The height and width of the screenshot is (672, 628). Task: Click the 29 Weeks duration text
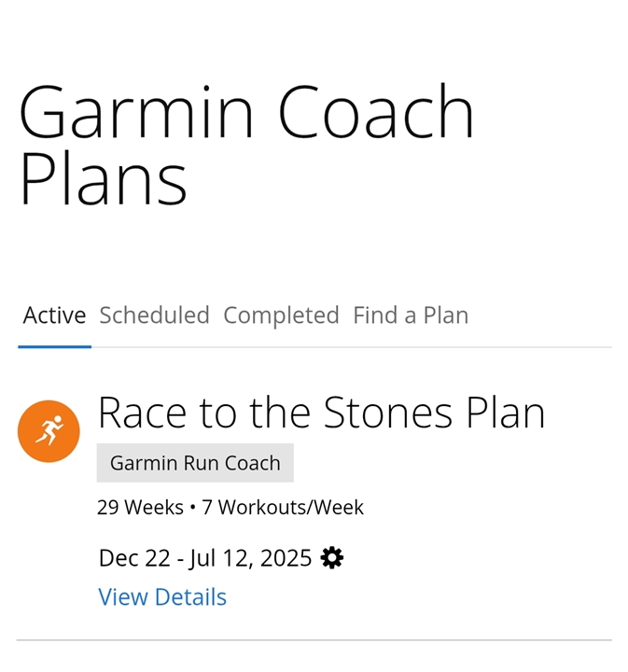[140, 508]
